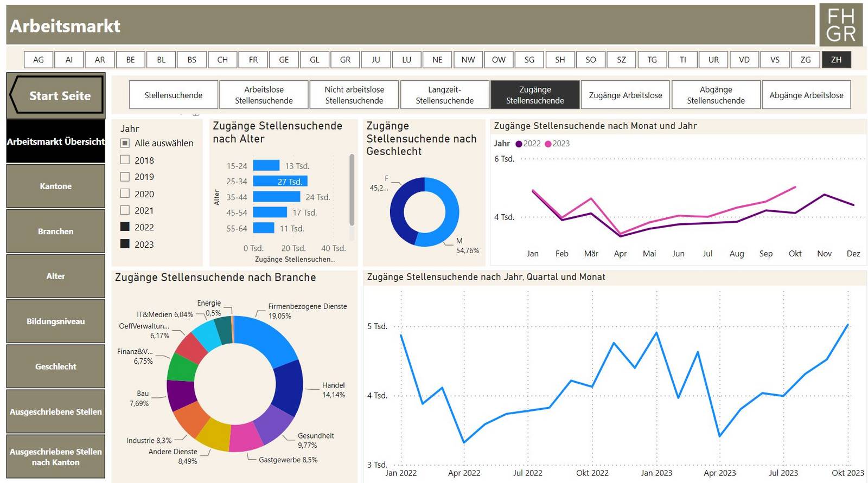Open the Langzeit-Stellensuchende tab
Image resolution: width=868 pixels, height=483 pixels.
pos(444,95)
